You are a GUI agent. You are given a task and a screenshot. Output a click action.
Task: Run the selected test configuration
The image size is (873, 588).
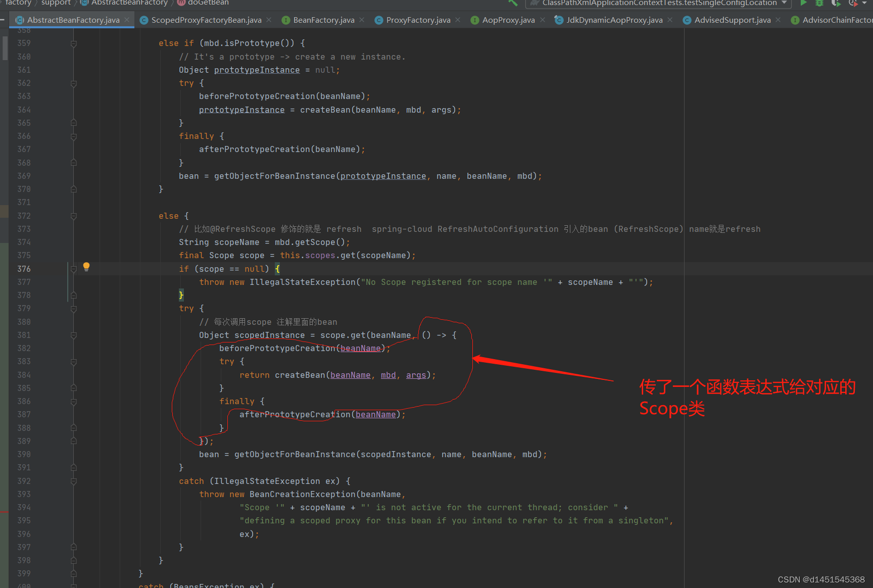pos(803,3)
